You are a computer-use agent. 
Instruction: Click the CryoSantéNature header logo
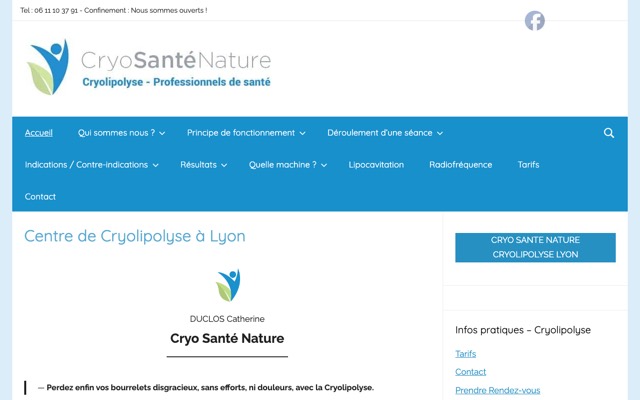pyautogui.click(x=149, y=67)
